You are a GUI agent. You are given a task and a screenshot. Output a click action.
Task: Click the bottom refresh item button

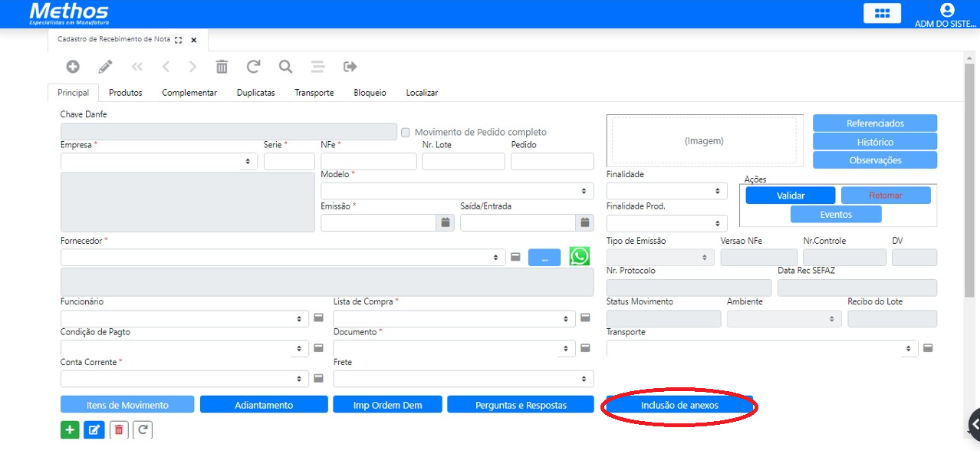coord(143,429)
